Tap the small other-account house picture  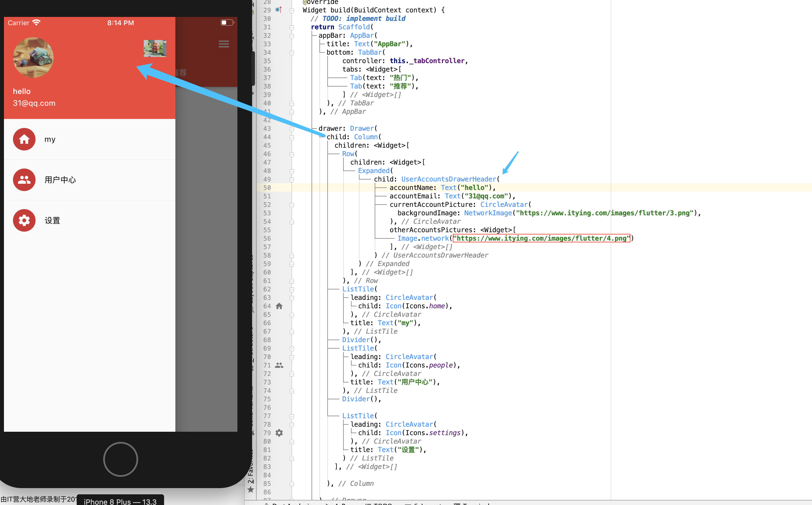click(155, 48)
